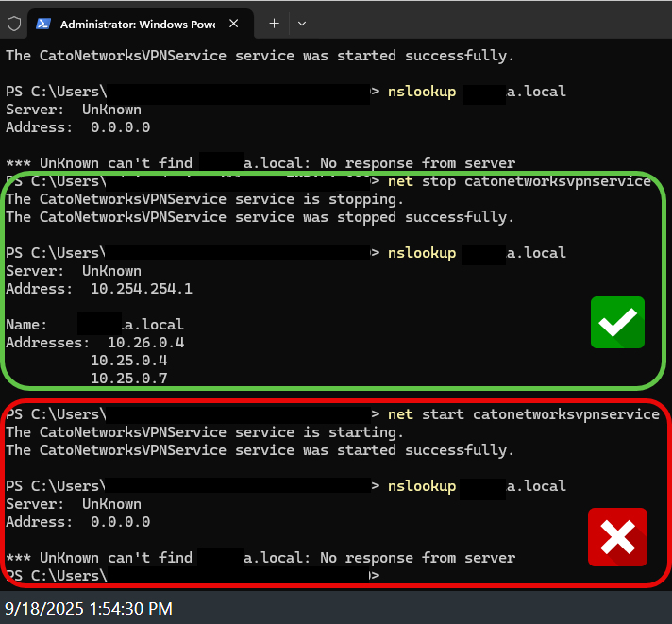Click the first nslookup command at top
The height and width of the screenshot is (624, 672).
point(477,92)
